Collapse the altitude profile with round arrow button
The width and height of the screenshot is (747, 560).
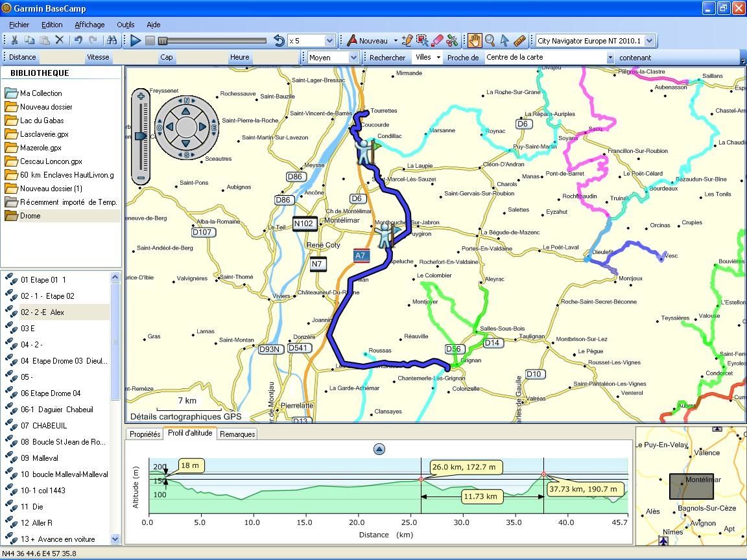click(x=379, y=449)
